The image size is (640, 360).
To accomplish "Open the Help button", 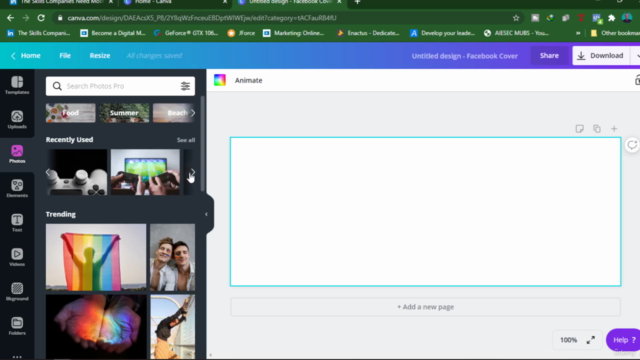I will (624, 340).
